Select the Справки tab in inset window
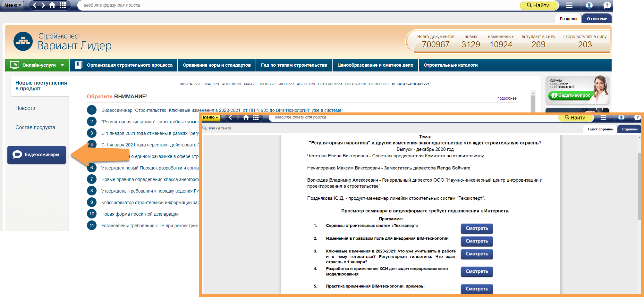The height and width of the screenshot is (297, 644). pyautogui.click(x=630, y=129)
